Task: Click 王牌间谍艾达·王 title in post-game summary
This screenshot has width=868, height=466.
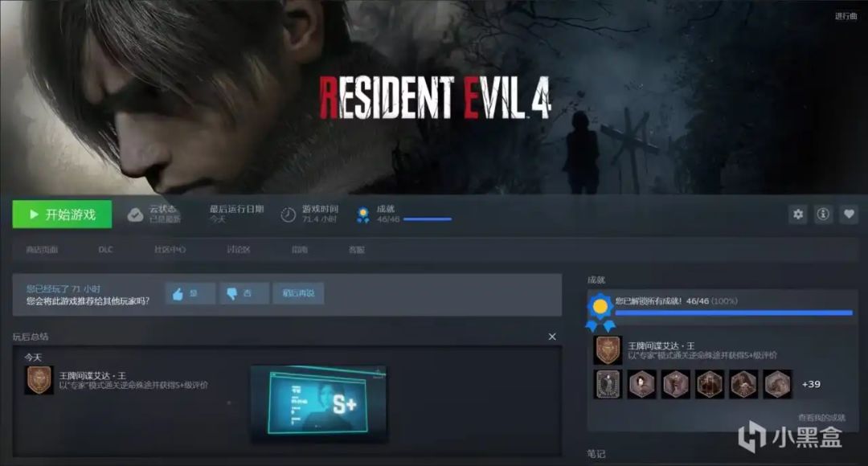Action: click(x=92, y=375)
